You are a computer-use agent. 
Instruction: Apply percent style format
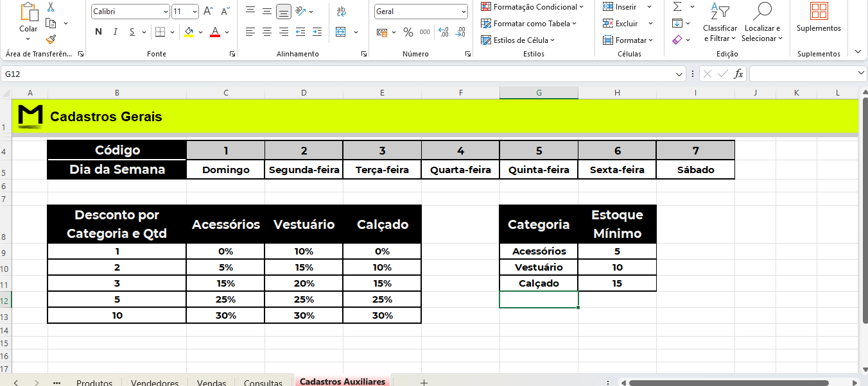tap(408, 31)
